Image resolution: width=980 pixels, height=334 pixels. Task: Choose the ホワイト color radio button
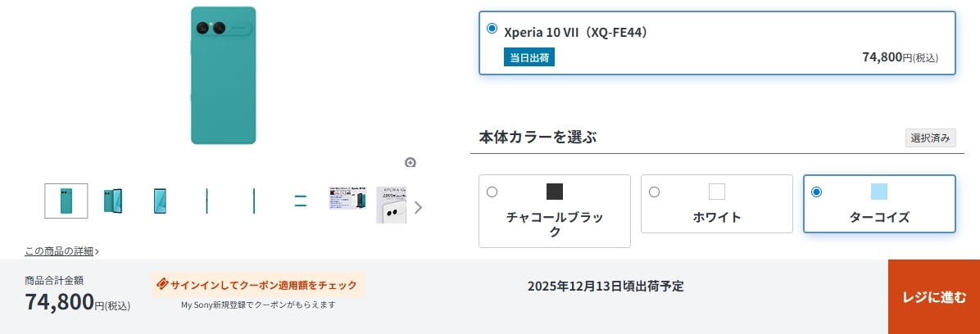click(654, 192)
